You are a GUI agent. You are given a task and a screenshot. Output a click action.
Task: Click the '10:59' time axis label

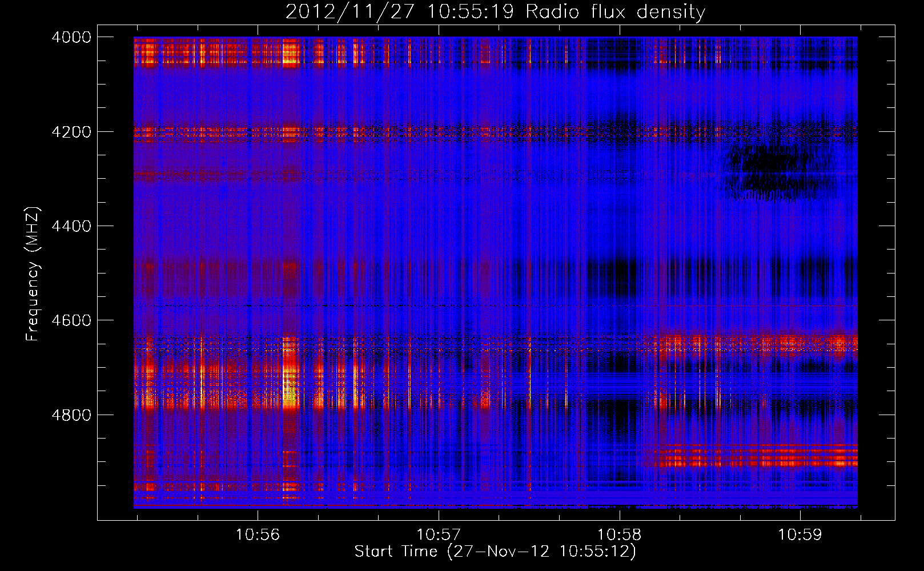pos(800,535)
